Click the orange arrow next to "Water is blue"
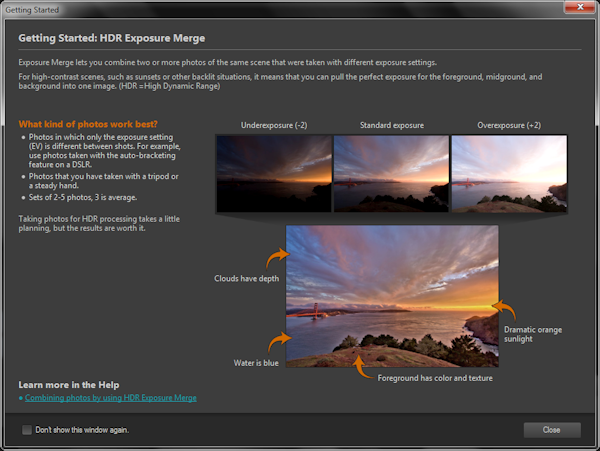Screen dimensions: 600x451 point(276,343)
